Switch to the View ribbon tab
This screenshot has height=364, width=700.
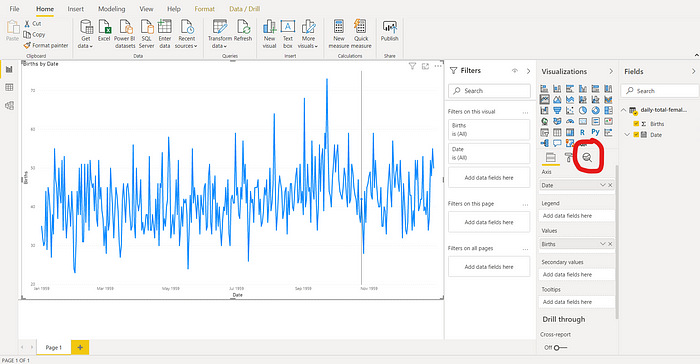pyautogui.click(x=146, y=9)
